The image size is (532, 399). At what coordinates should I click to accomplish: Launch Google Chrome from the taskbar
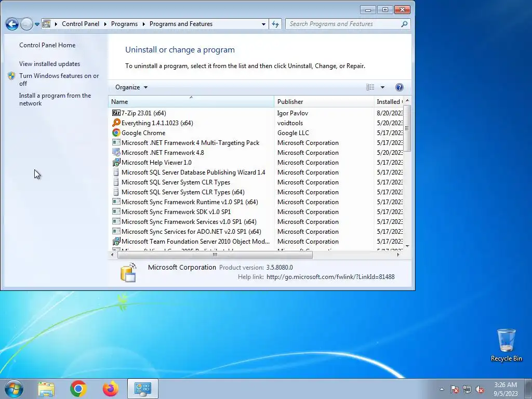(78, 389)
